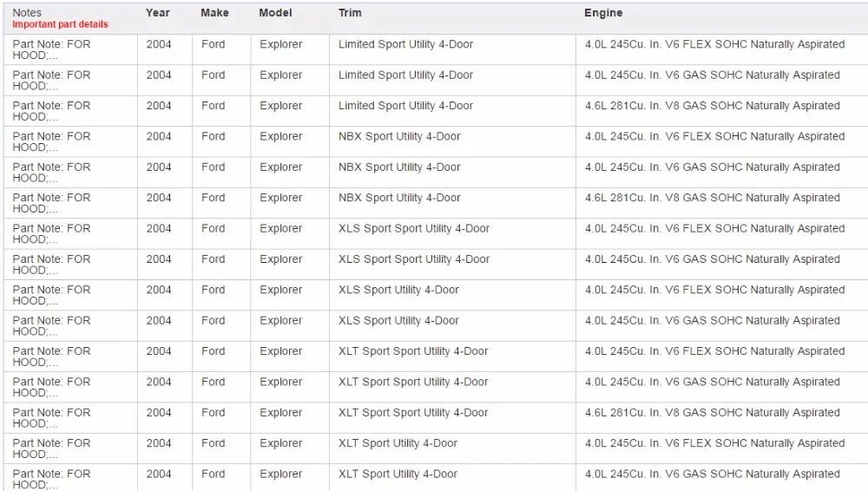Click the Model column header
Viewport: 868px width, 491px height.
coord(276,13)
